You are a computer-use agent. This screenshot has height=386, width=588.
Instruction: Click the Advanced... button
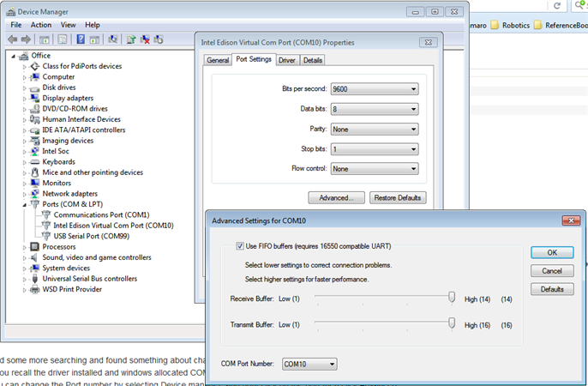[x=336, y=197]
